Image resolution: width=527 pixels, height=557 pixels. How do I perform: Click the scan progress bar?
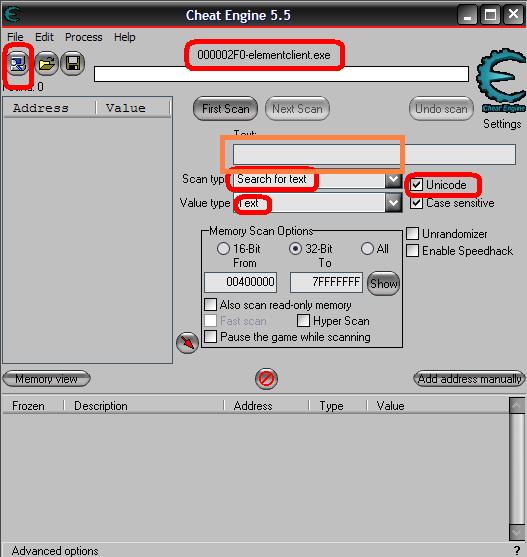click(x=281, y=74)
